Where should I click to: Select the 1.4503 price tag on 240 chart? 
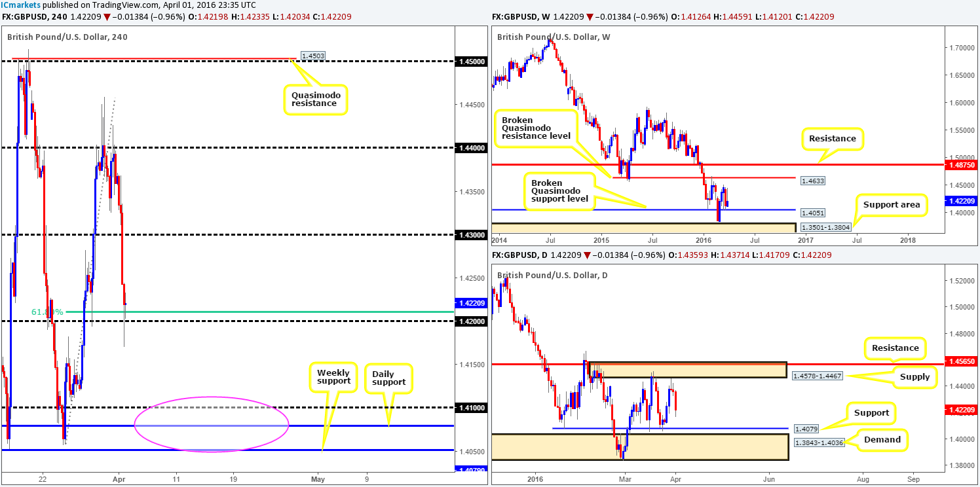(313, 56)
